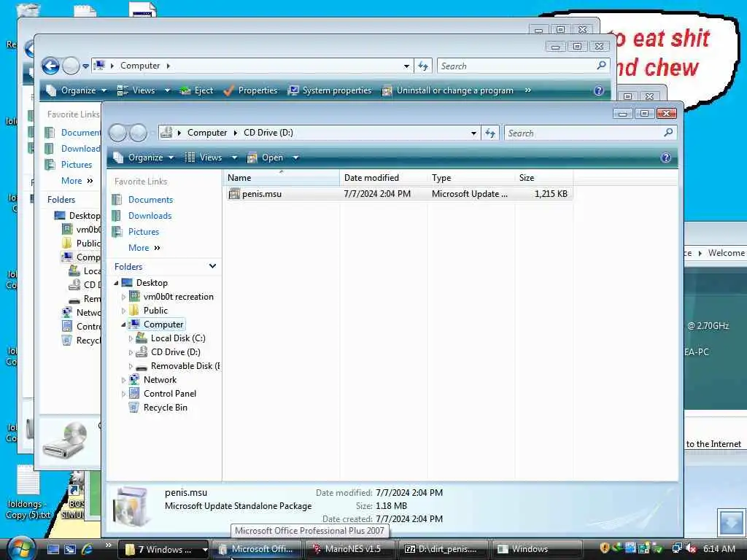Viewport: 747px width, 560px height.
Task: Sort by the Size column header
Action: coord(544,178)
